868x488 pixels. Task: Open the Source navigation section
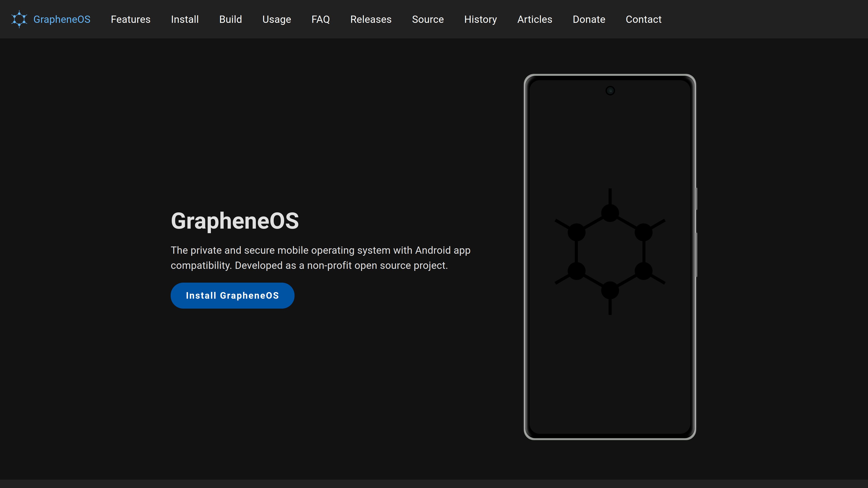pyautogui.click(x=428, y=19)
